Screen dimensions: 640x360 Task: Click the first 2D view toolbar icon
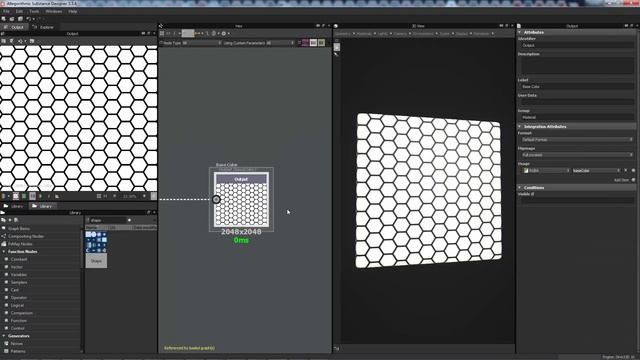[x=4, y=41]
